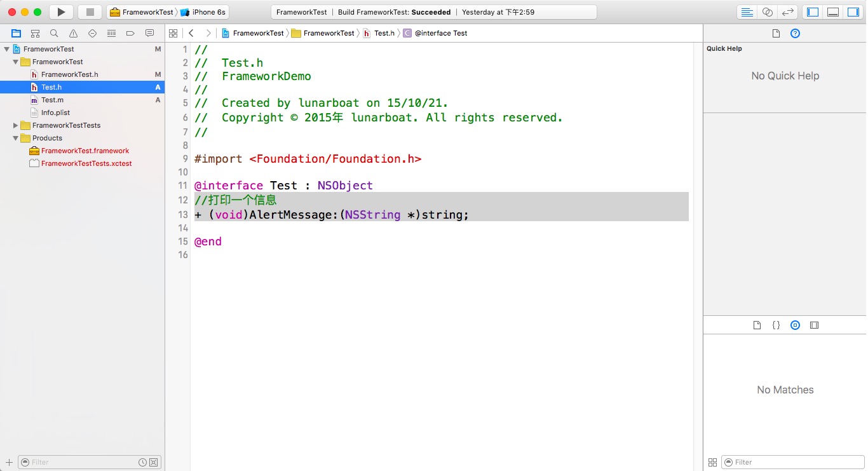Show the Code Snippet library

[x=776, y=325]
